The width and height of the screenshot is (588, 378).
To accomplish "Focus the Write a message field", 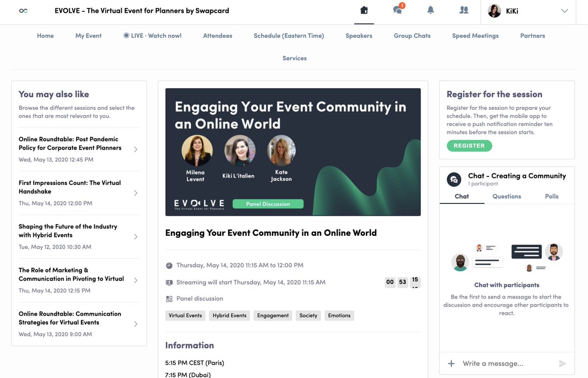I will [507, 363].
